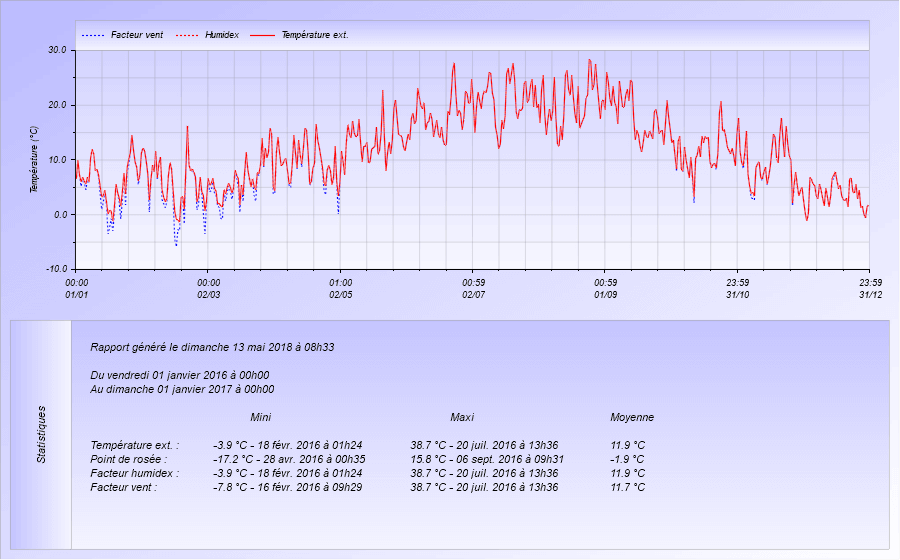Click the Maxi column header
The image size is (900, 560).
462,417
